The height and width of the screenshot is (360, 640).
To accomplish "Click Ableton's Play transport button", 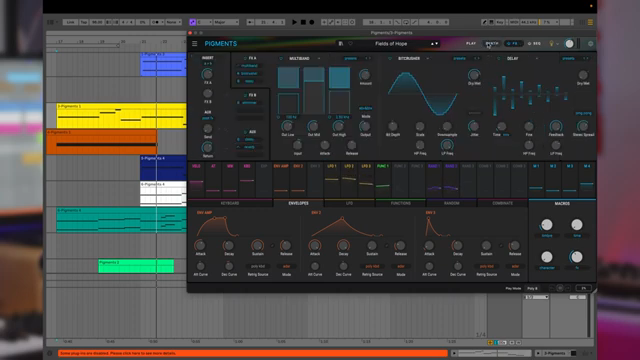I will tap(294, 22).
